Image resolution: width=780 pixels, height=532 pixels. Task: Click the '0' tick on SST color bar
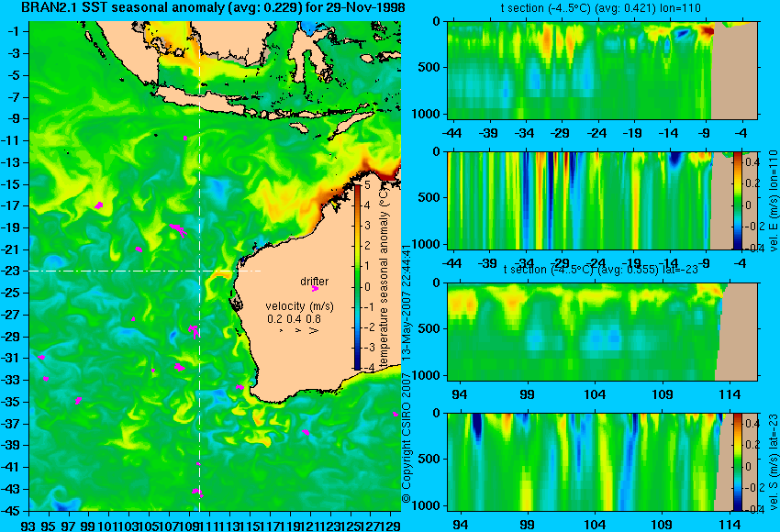coord(368,287)
